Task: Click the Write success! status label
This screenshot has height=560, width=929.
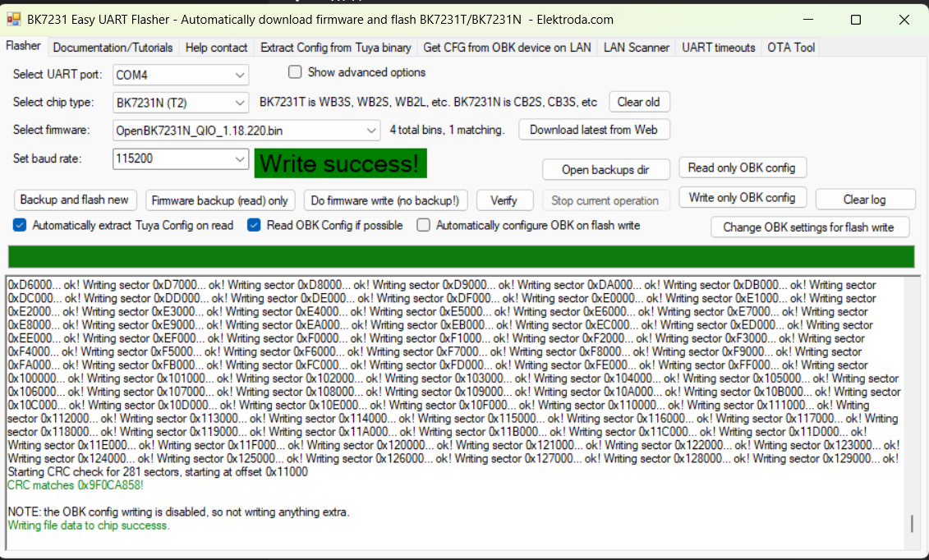Action: pyautogui.click(x=341, y=163)
